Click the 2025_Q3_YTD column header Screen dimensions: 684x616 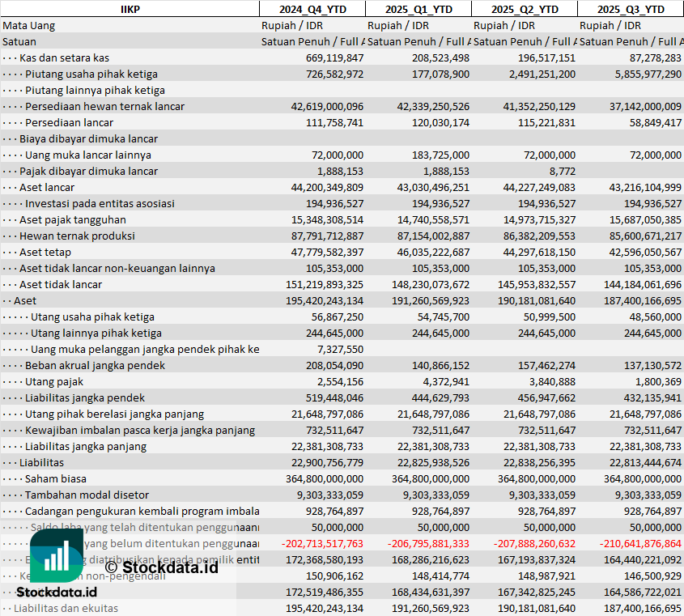click(x=631, y=9)
